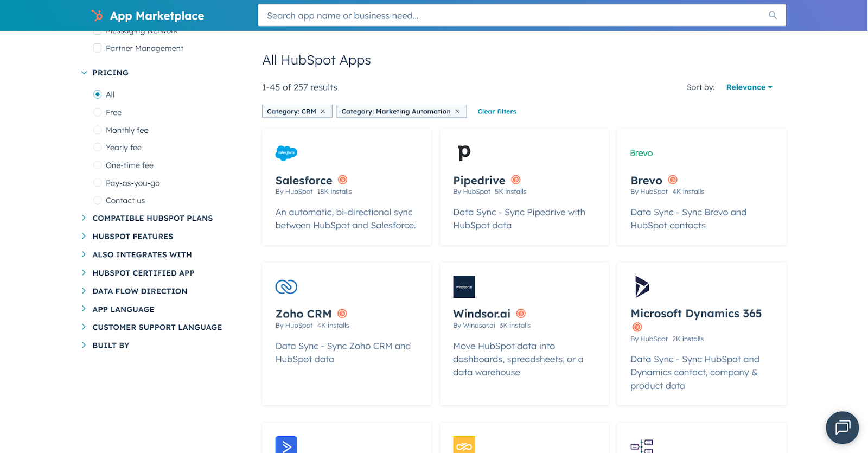This screenshot has height=453, width=868.
Task: Select the Free pricing option
Action: [98, 112]
